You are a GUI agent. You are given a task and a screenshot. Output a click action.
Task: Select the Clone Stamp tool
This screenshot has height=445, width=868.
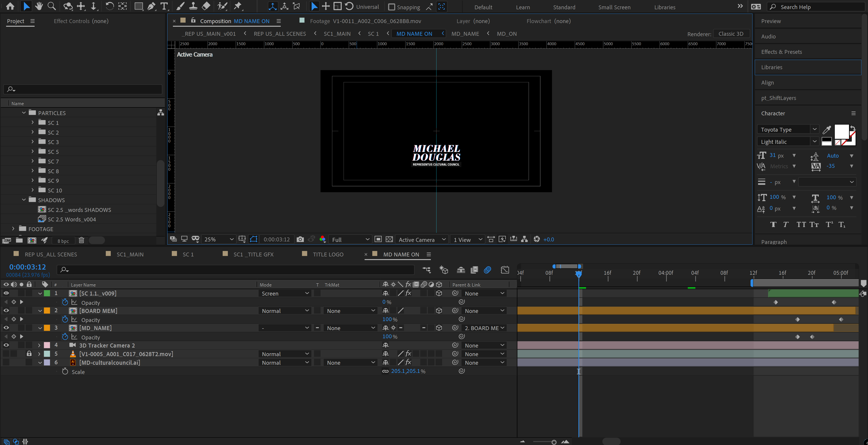click(193, 6)
